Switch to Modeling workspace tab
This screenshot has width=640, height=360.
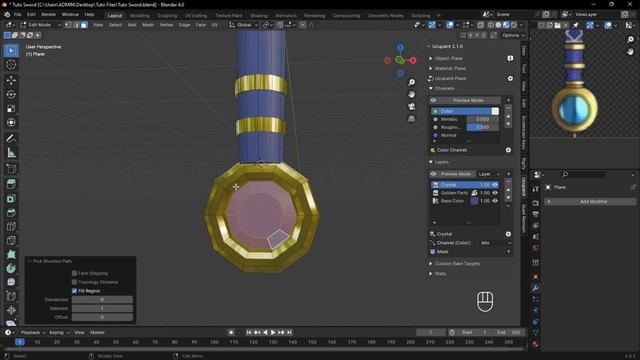coord(139,16)
